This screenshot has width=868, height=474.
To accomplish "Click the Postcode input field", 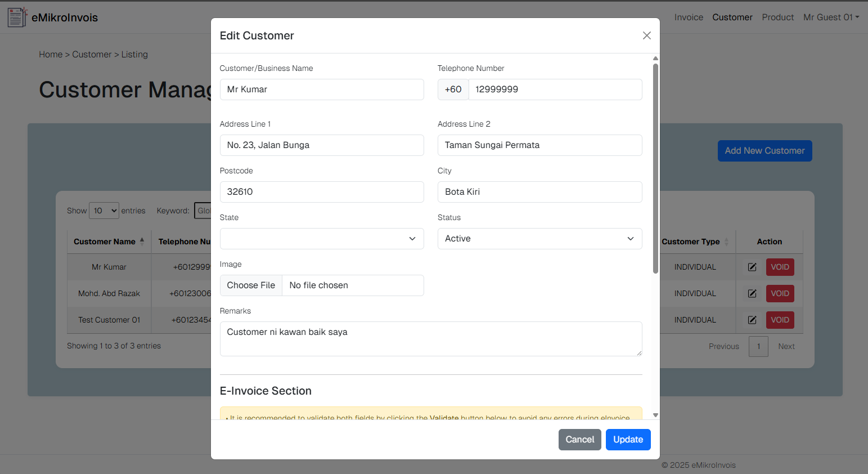I will [x=321, y=192].
